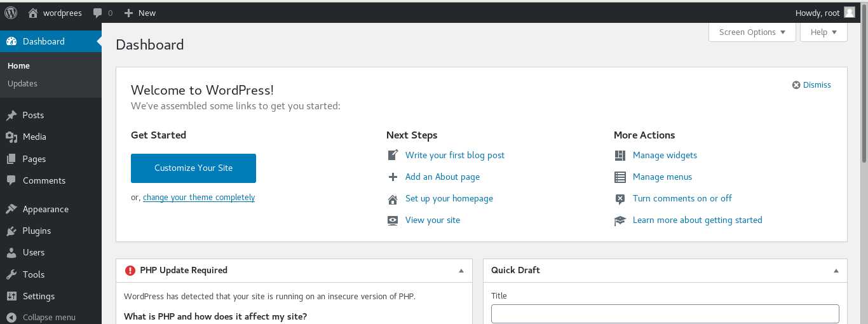Toggle the PHP Update Required panel

pos(461,271)
